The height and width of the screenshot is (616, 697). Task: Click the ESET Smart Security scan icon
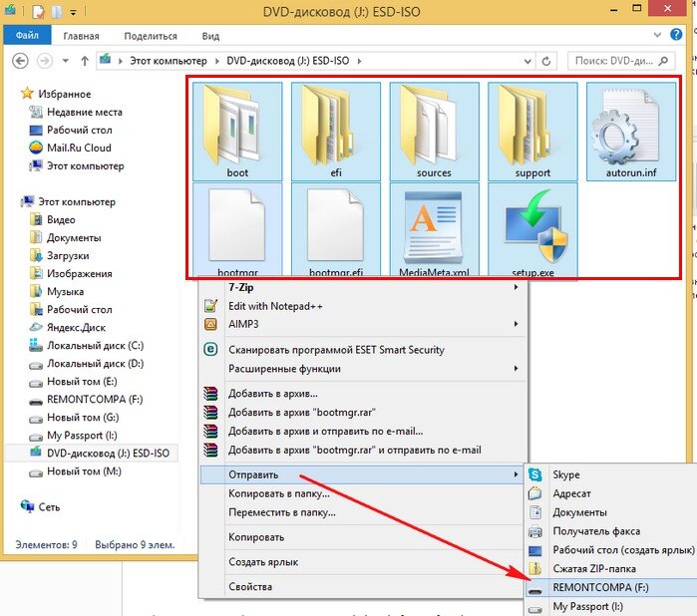click(x=210, y=349)
